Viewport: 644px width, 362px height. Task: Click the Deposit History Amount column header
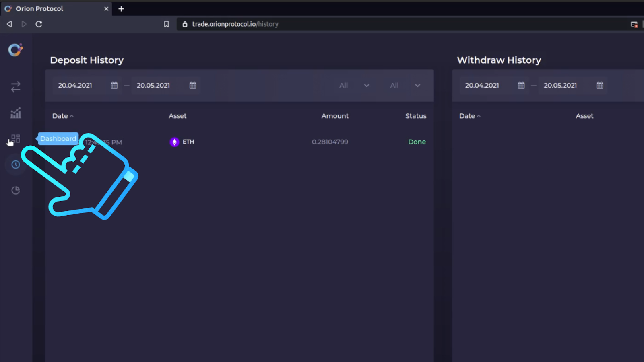tap(335, 116)
